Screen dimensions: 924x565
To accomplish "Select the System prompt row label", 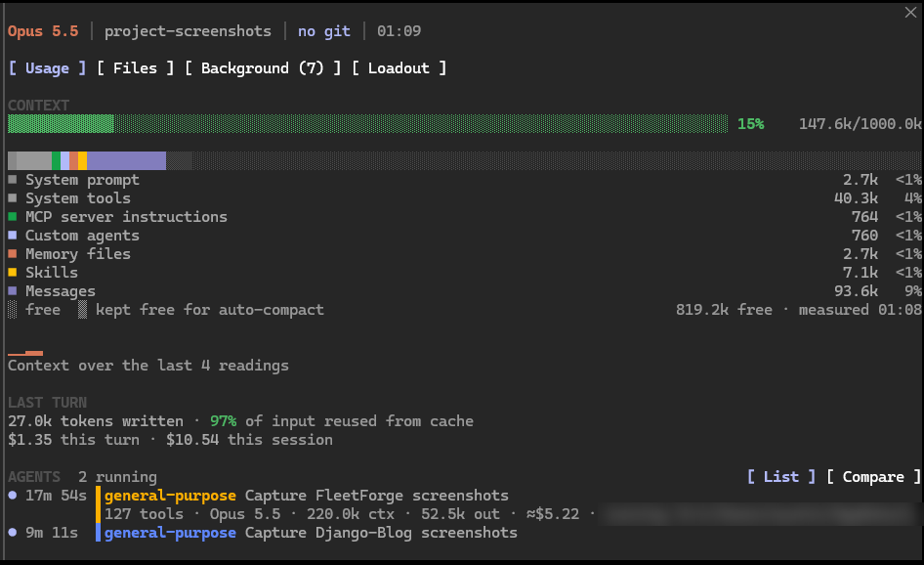I will [x=82, y=180].
